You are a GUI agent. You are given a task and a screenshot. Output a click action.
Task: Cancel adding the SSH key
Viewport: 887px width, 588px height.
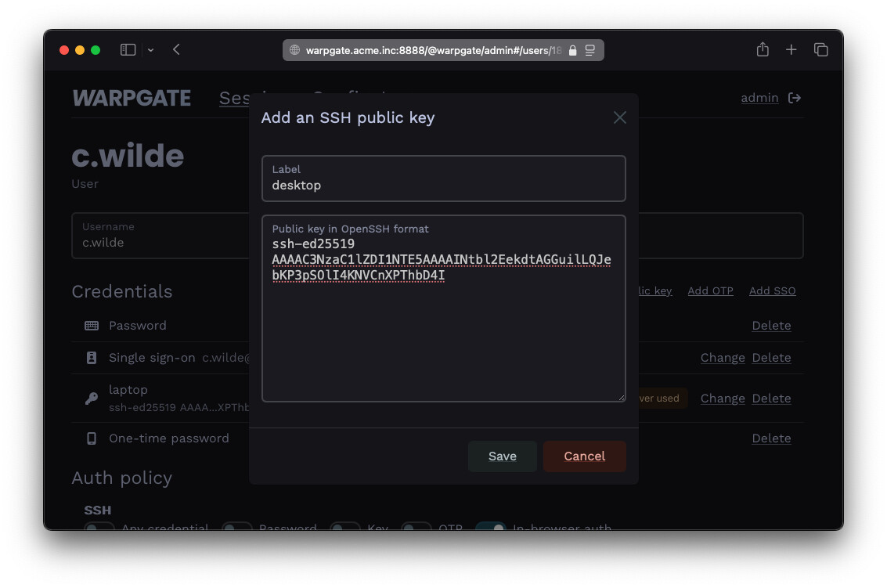[x=584, y=456]
